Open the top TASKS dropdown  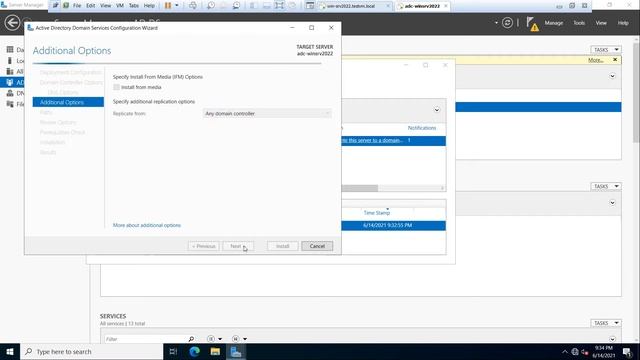point(606,50)
